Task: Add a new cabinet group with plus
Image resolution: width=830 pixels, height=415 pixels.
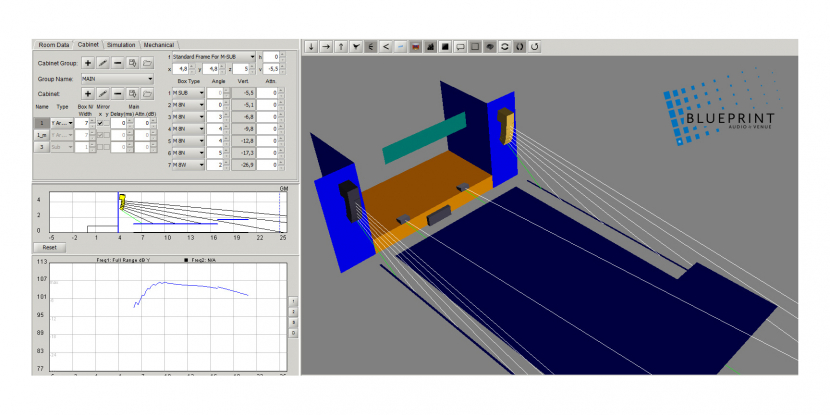Action: tap(88, 63)
